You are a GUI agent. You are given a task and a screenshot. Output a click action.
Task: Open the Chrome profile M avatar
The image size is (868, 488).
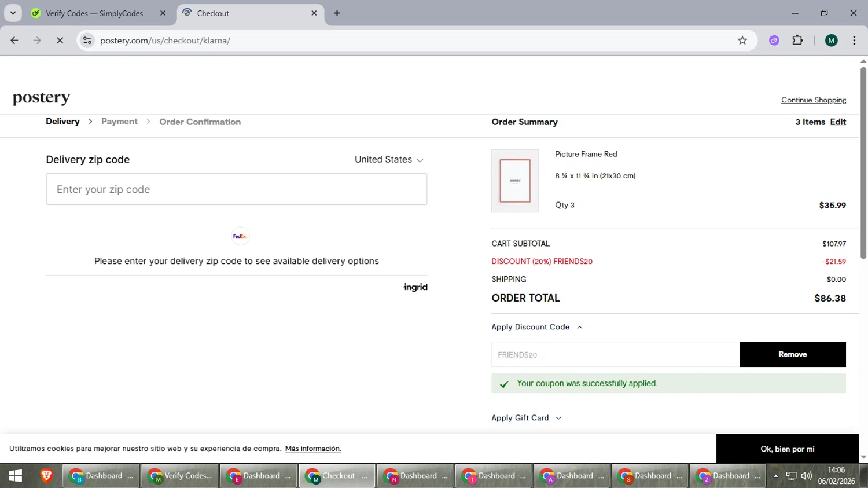coord(832,41)
